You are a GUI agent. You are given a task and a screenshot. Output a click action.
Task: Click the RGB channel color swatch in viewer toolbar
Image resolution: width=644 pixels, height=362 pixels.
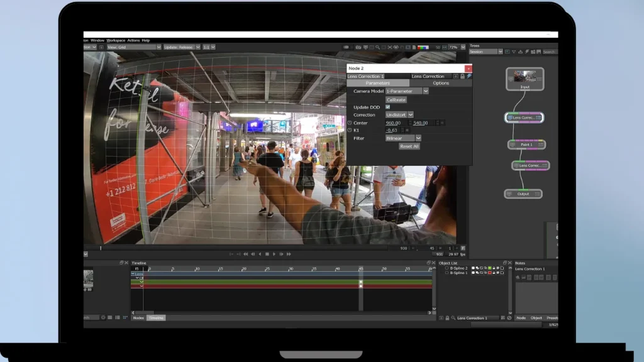(x=423, y=47)
